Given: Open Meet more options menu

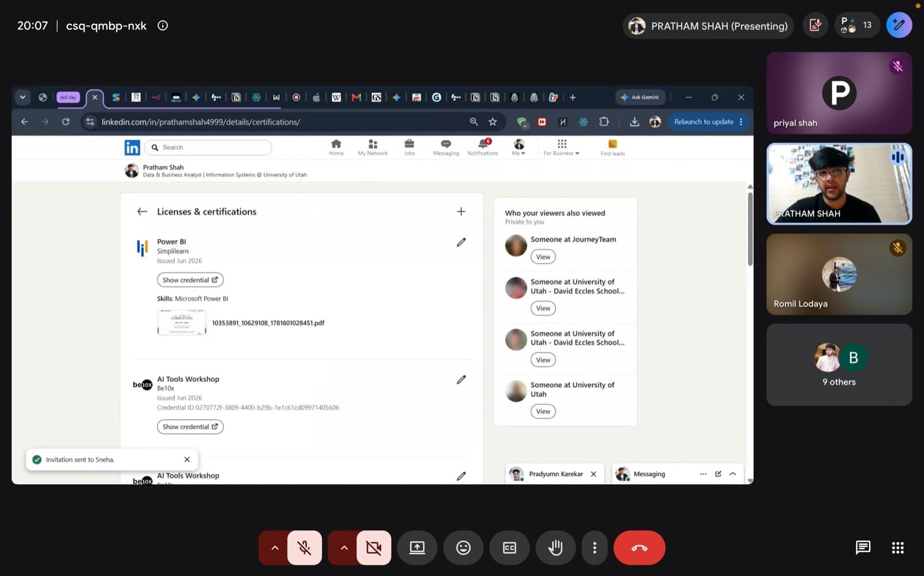Looking at the screenshot, I should coord(594,548).
